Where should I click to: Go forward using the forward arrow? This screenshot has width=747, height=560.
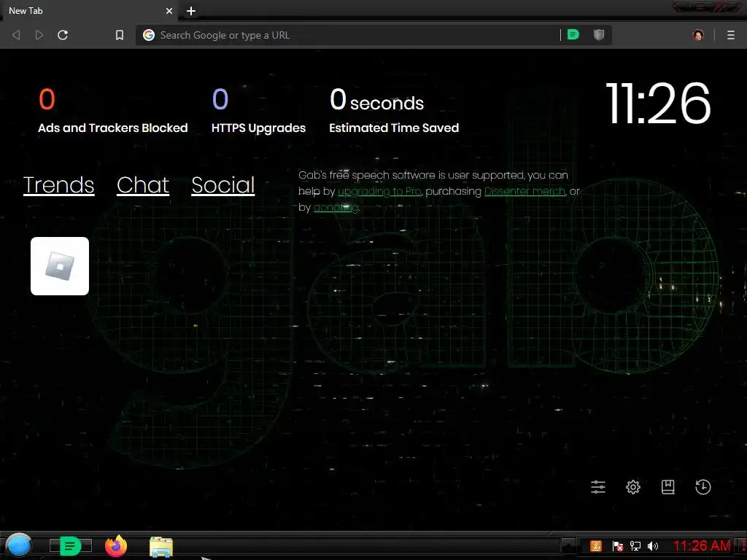click(39, 35)
